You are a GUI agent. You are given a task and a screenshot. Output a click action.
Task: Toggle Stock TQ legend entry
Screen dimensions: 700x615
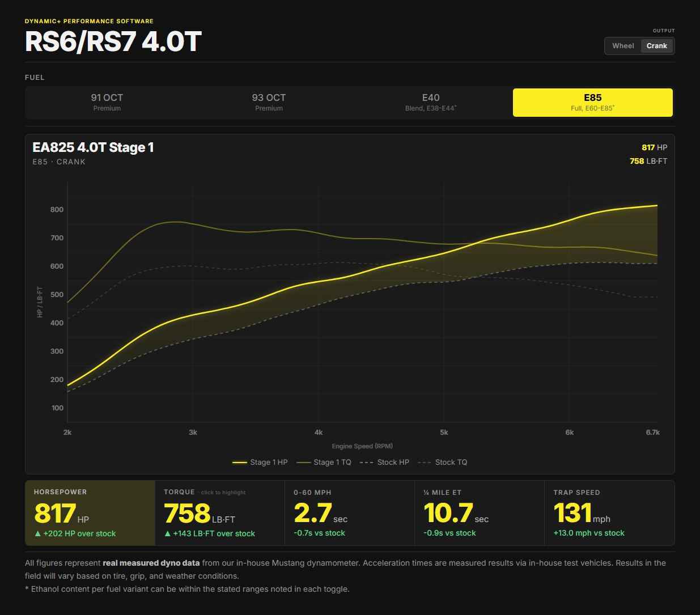pos(443,463)
